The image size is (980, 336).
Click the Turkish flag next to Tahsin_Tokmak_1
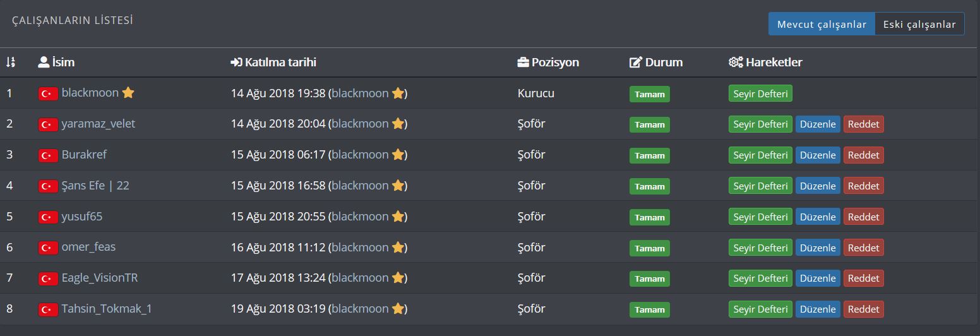click(48, 310)
